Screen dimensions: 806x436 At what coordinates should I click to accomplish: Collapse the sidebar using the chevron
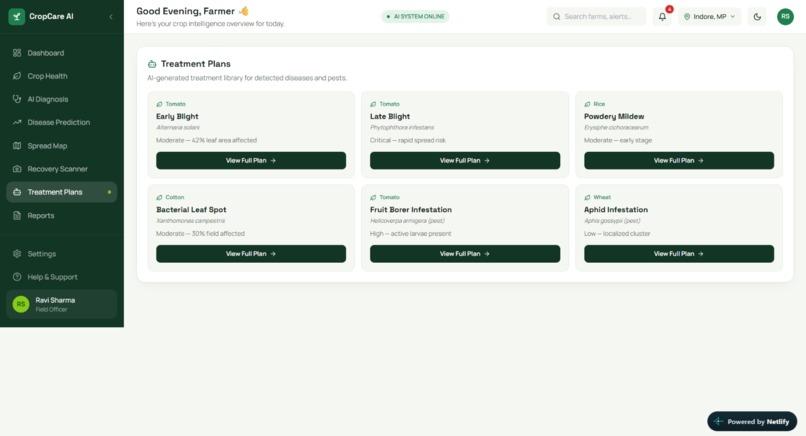[x=111, y=17]
